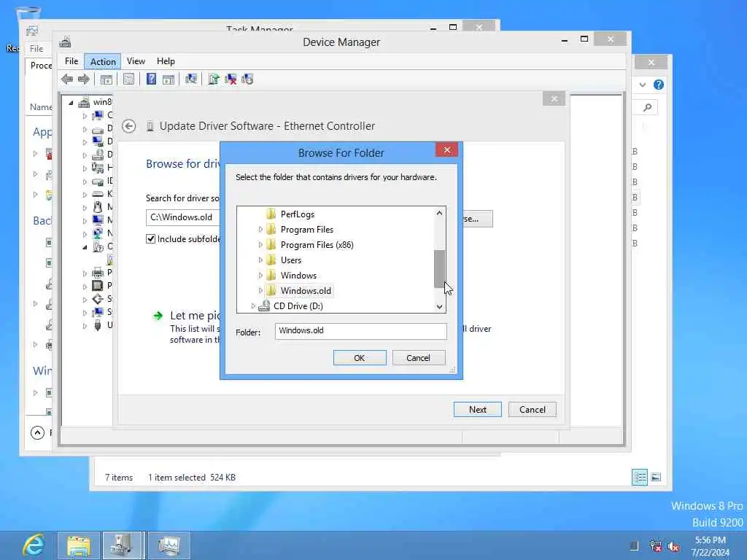Click Next in Update Driver Software
Image resolution: width=747 pixels, height=560 pixels.
coord(477,410)
